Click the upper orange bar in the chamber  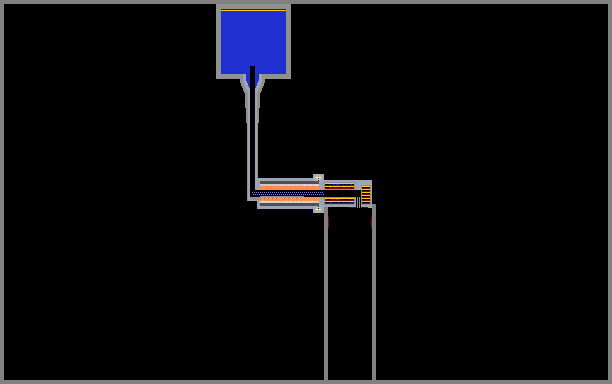point(289,188)
